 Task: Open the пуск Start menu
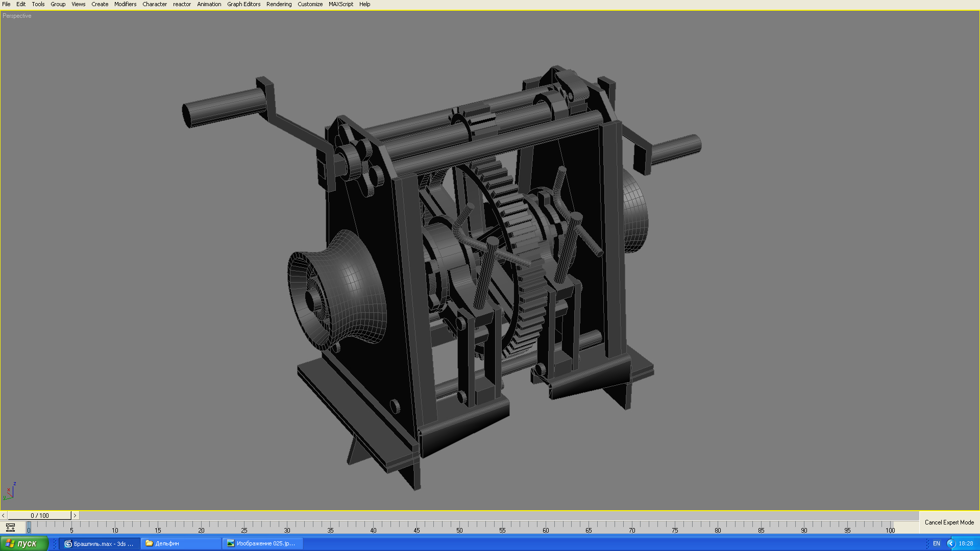point(24,543)
